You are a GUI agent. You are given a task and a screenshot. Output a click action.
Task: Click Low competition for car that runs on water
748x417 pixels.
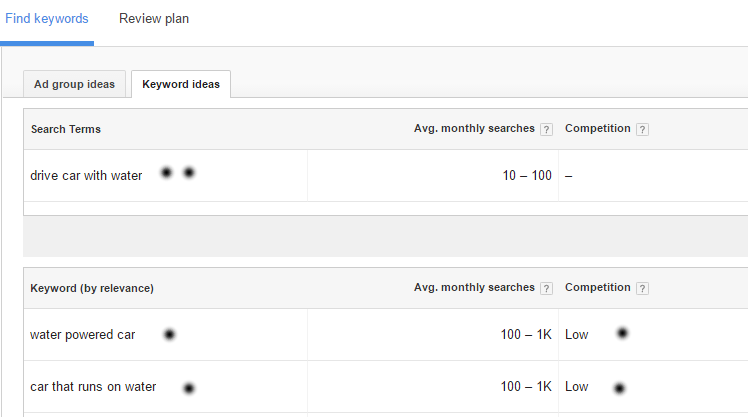click(576, 387)
